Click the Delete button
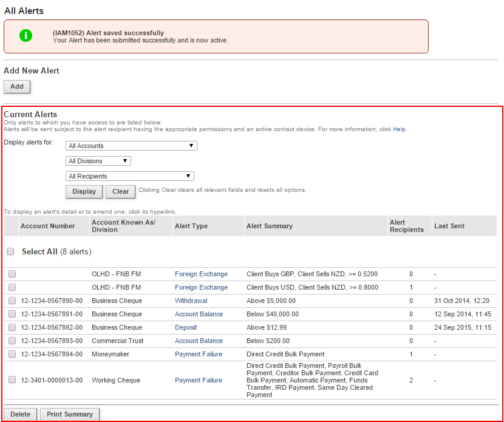Viewport: 504px width, 422px height. 20,415
